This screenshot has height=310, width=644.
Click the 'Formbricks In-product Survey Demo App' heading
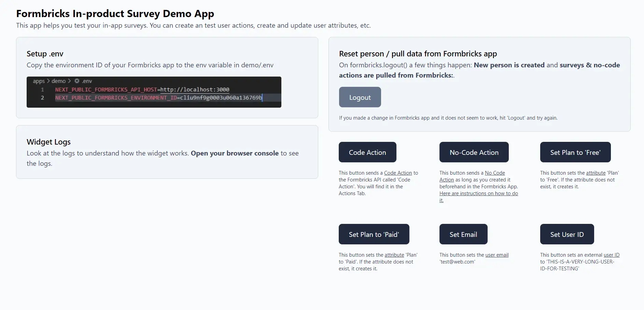[x=115, y=14]
